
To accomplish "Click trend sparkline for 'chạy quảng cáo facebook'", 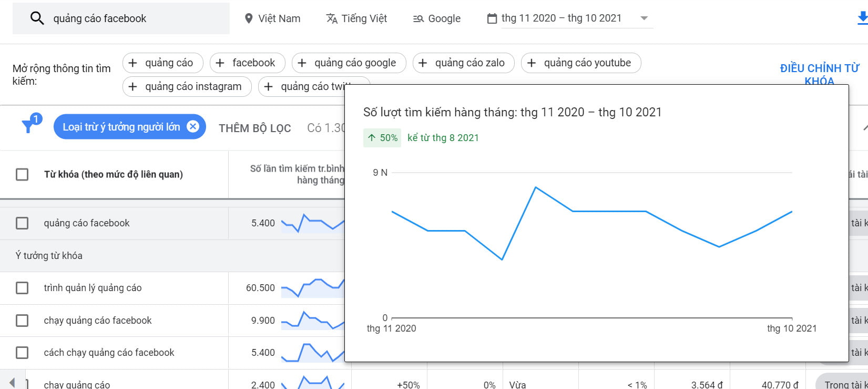I will point(312,321).
